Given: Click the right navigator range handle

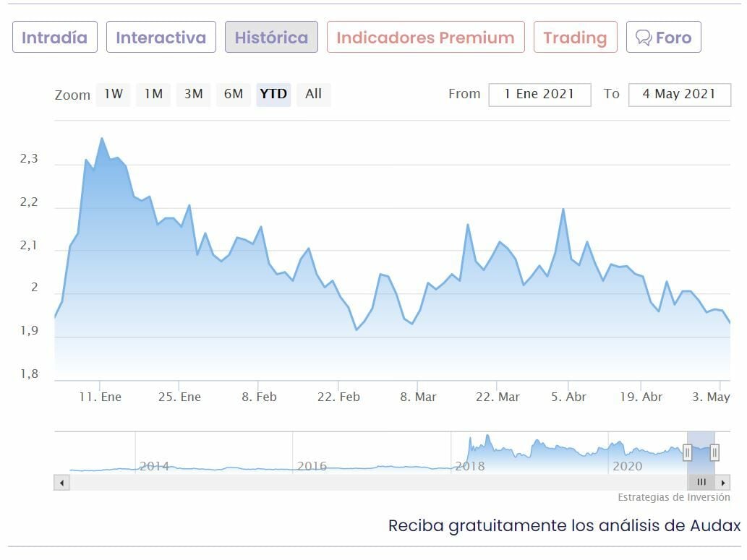Looking at the screenshot, I should click(x=714, y=453).
